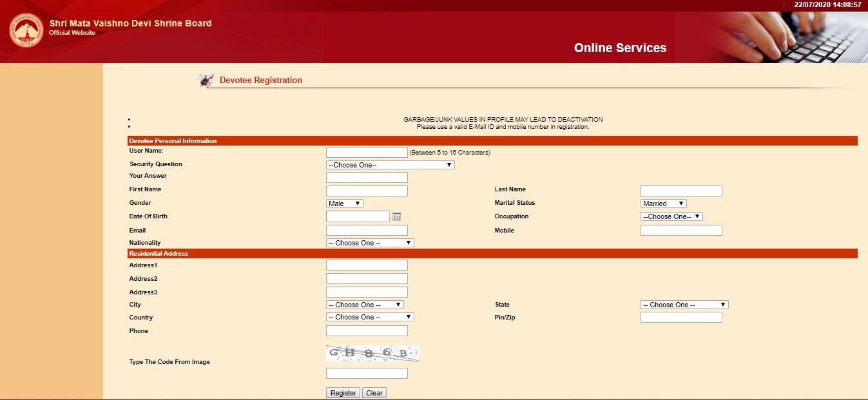
Task: Open the Nationality dropdown
Action: [x=370, y=243]
